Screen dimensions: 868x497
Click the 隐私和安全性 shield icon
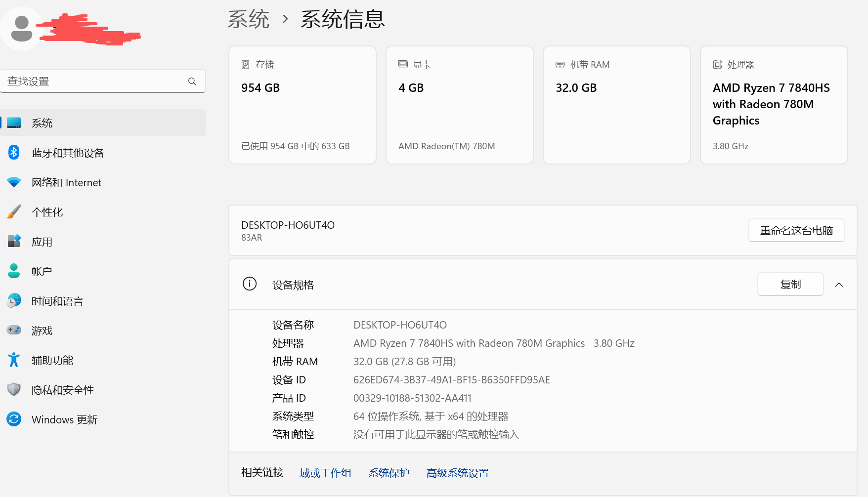(x=14, y=389)
